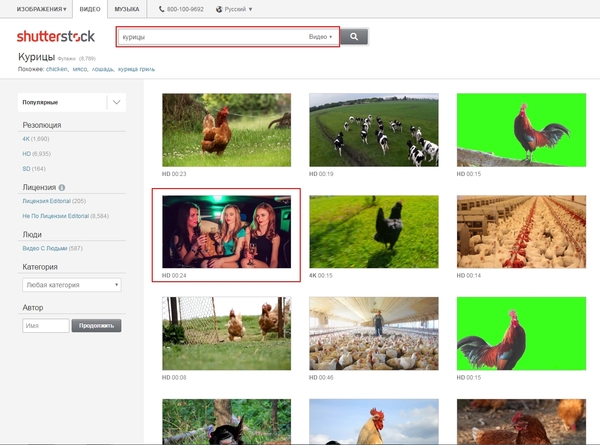Open the poultry farm HD 00:14 video
600x445 pixels.
click(x=521, y=232)
